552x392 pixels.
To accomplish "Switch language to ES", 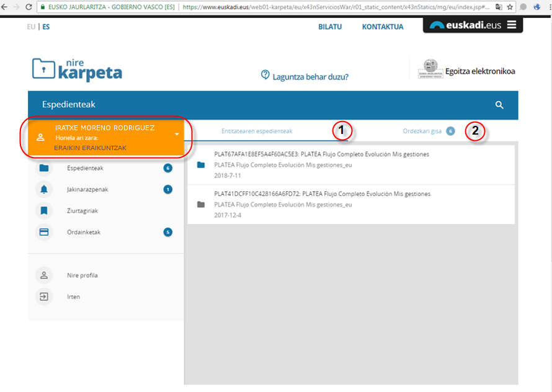I will (46, 27).
